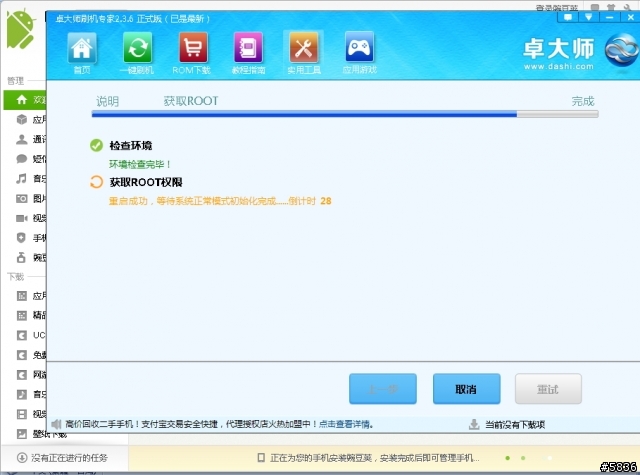Click the phone icon in the install notice

coord(261,458)
